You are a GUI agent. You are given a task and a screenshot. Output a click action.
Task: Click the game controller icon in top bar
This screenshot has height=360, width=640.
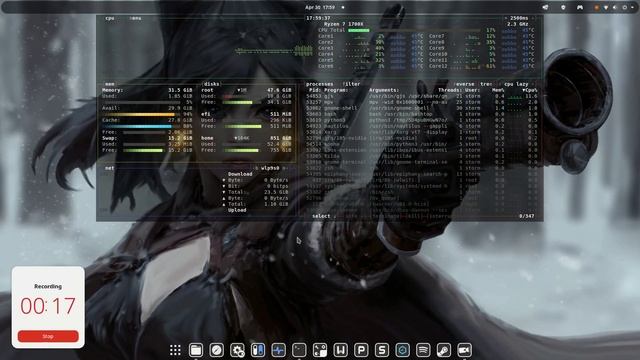coord(580,7)
